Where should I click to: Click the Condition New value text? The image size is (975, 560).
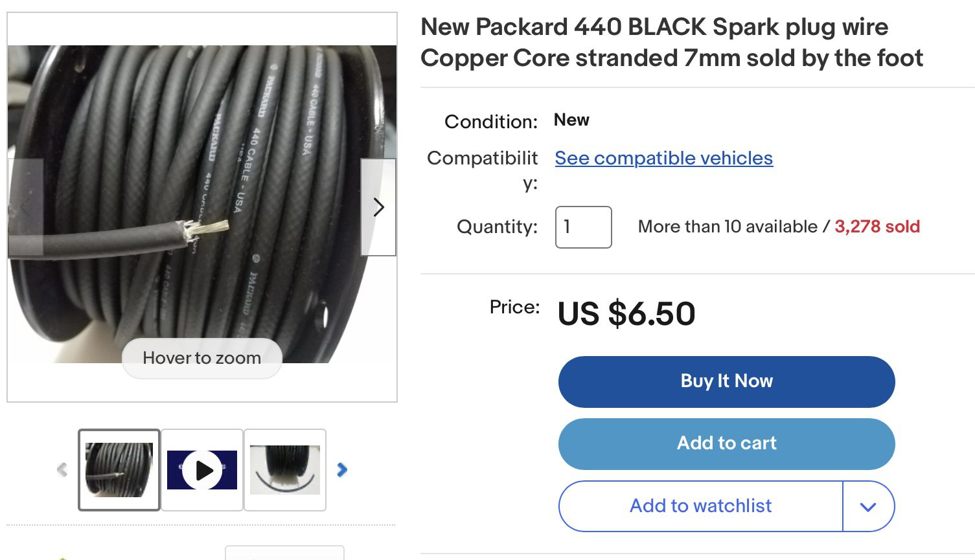[x=571, y=120]
